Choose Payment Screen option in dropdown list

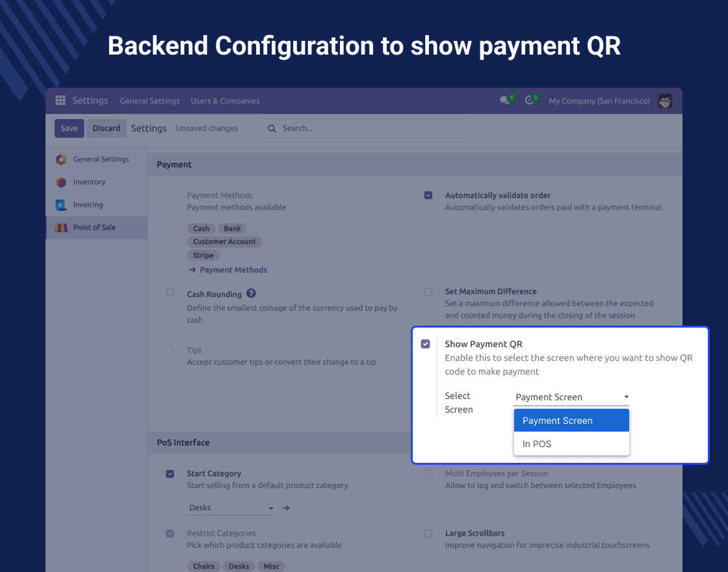pyautogui.click(x=571, y=421)
